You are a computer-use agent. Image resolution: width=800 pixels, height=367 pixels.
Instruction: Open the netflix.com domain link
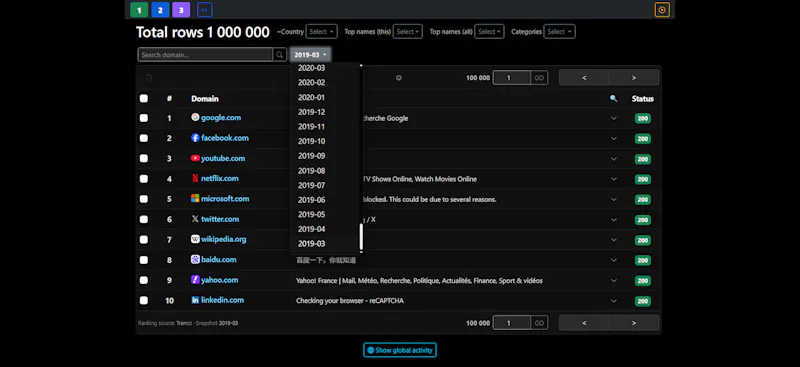[220, 178]
